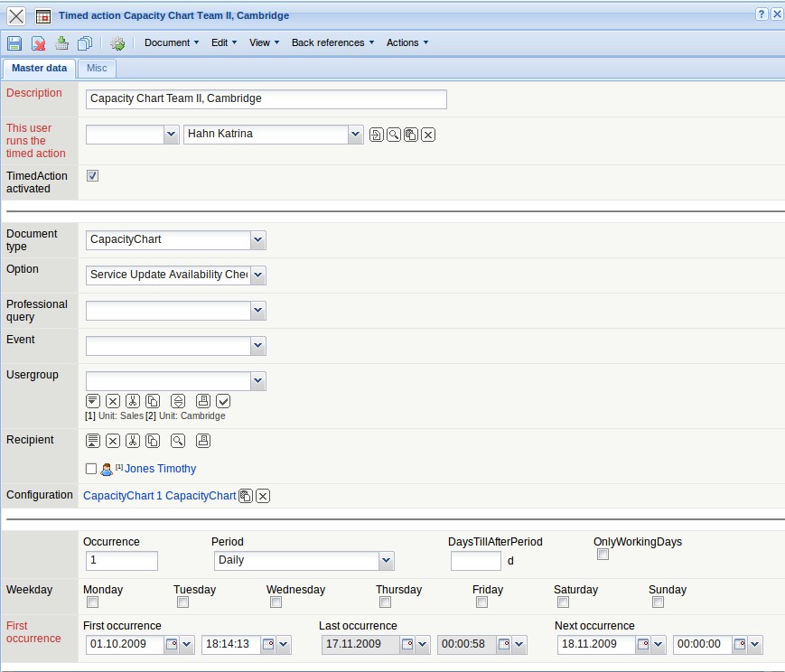Click the red X delete document icon
Screen dimensions: 785x672
38,43
